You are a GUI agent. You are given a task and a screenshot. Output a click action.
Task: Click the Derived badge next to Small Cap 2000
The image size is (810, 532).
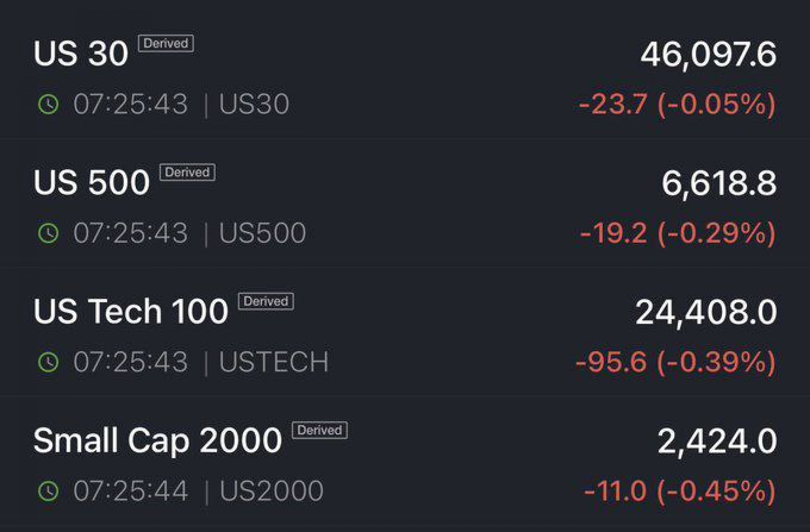coord(319,430)
